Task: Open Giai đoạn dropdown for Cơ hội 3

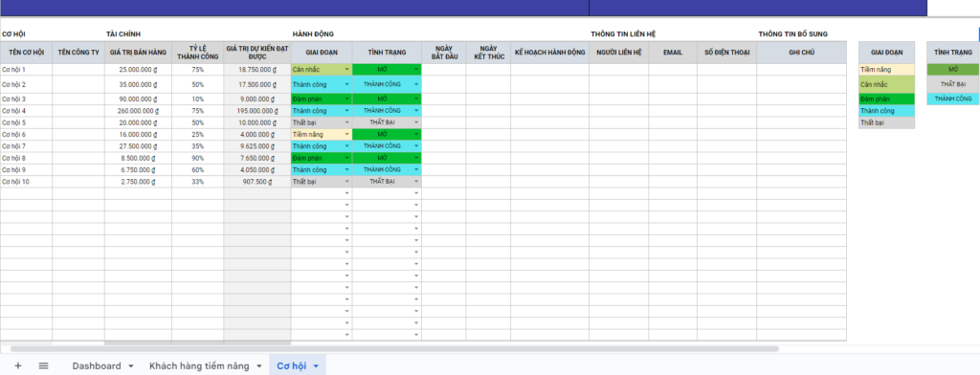Action: point(347,99)
